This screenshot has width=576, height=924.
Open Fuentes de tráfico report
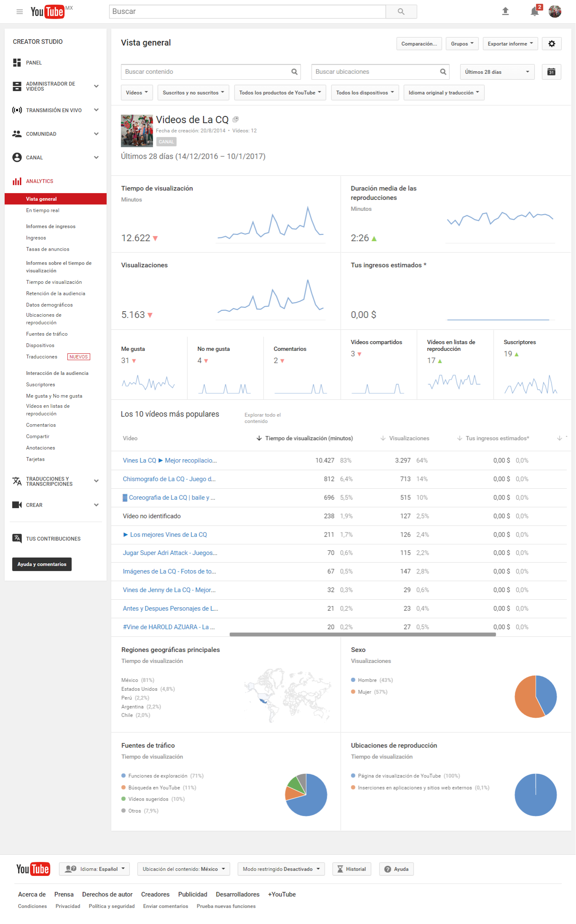[x=47, y=334]
